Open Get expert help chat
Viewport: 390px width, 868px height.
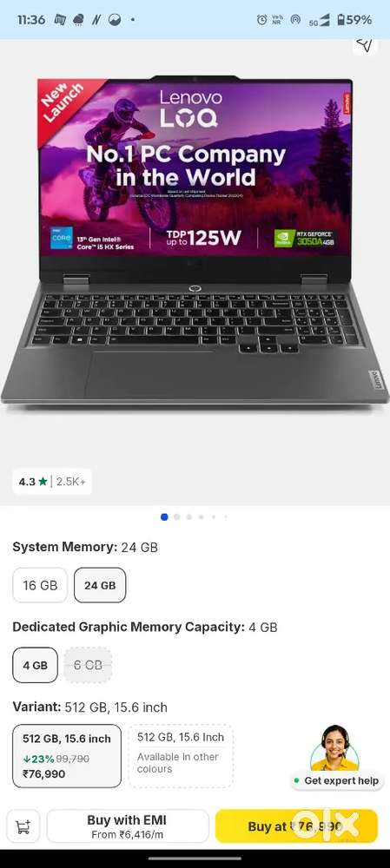pos(337,780)
